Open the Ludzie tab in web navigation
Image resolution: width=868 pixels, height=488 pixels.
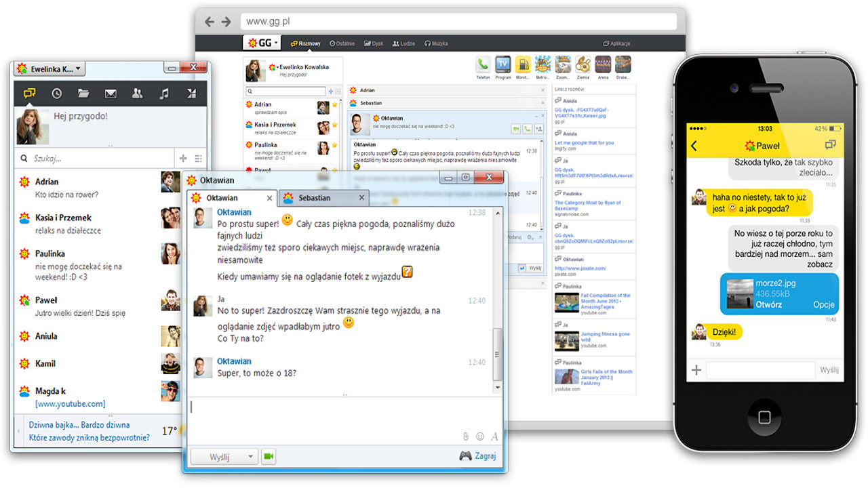[403, 43]
